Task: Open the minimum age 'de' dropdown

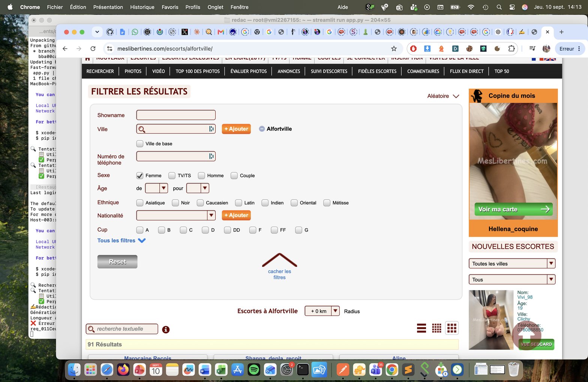Action: [156, 188]
